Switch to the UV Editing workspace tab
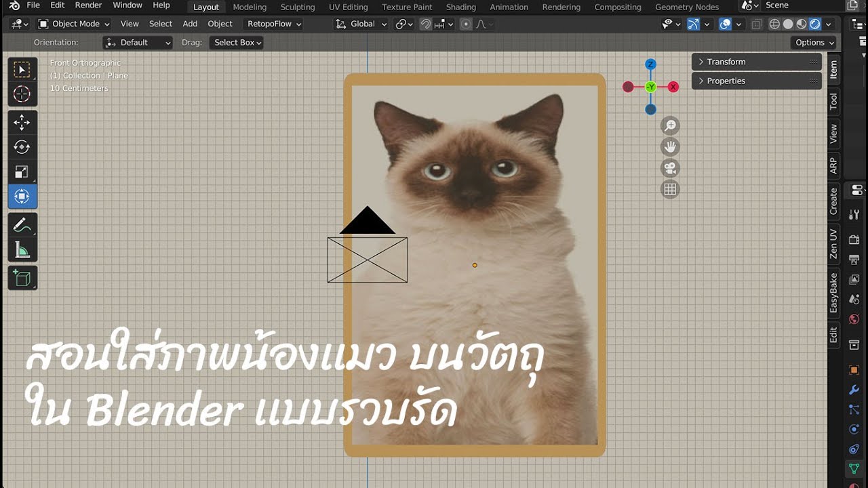 349,7
